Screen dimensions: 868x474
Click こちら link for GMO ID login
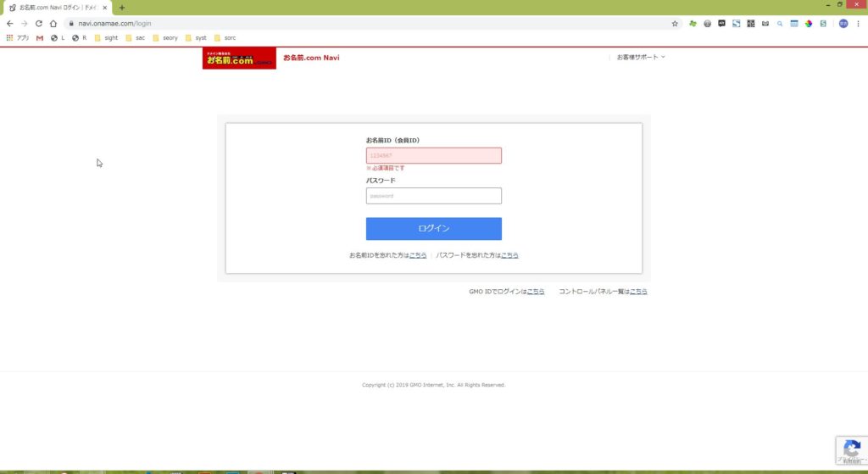536,291
